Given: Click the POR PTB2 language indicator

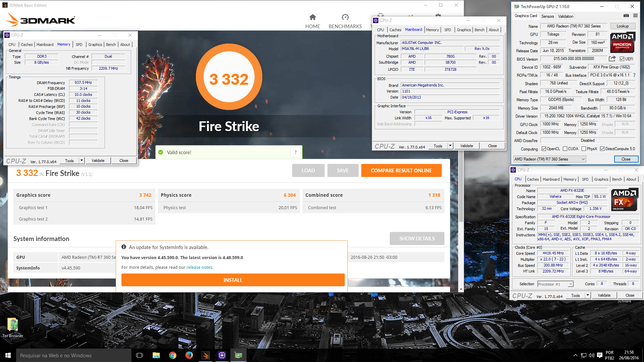Looking at the screenshot, I should coord(609,355).
